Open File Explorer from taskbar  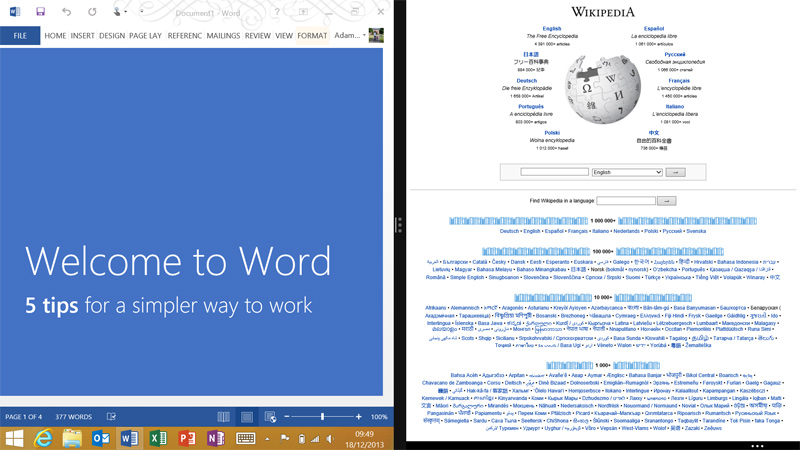pos(72,438)
